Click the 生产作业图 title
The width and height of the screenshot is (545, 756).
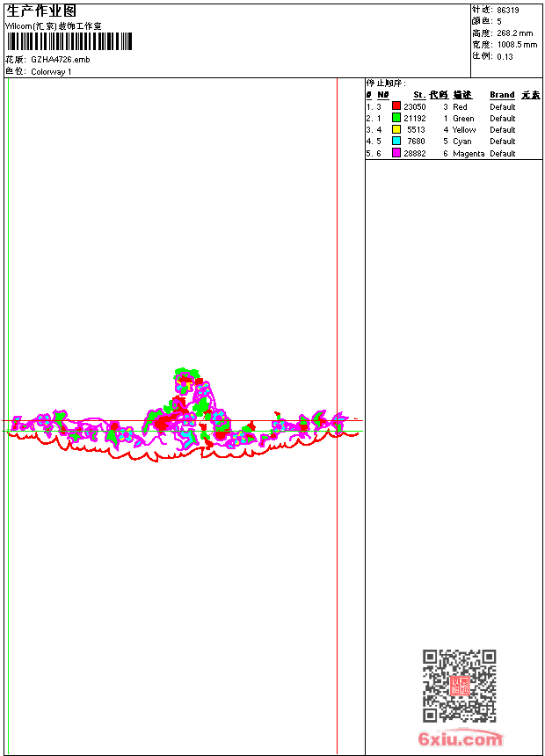pos(41,11)
